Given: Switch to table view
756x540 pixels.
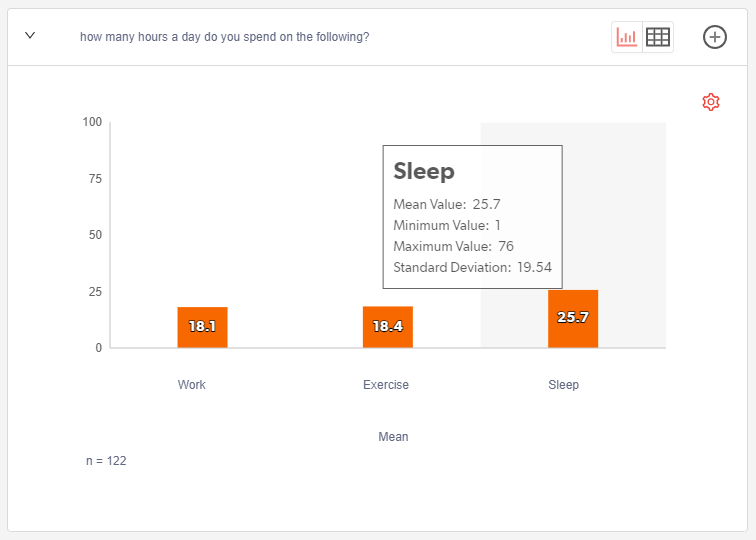Looking at the screenshot, I should coord(658,37).
